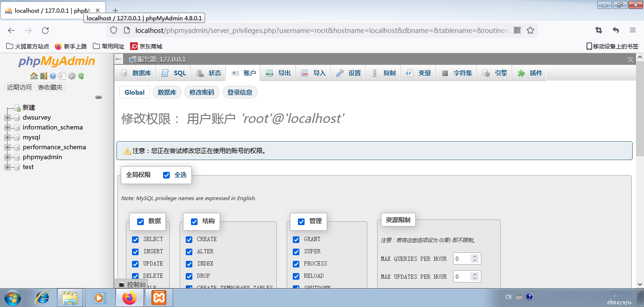644x307 pixels.
Task: Uncheck the CREATE privilege
Action: (189, 240)
